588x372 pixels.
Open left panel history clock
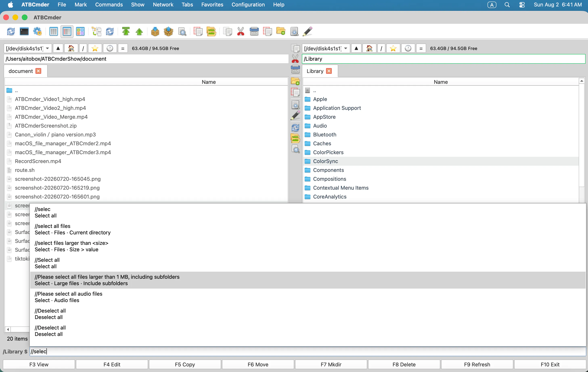[110, 48]
